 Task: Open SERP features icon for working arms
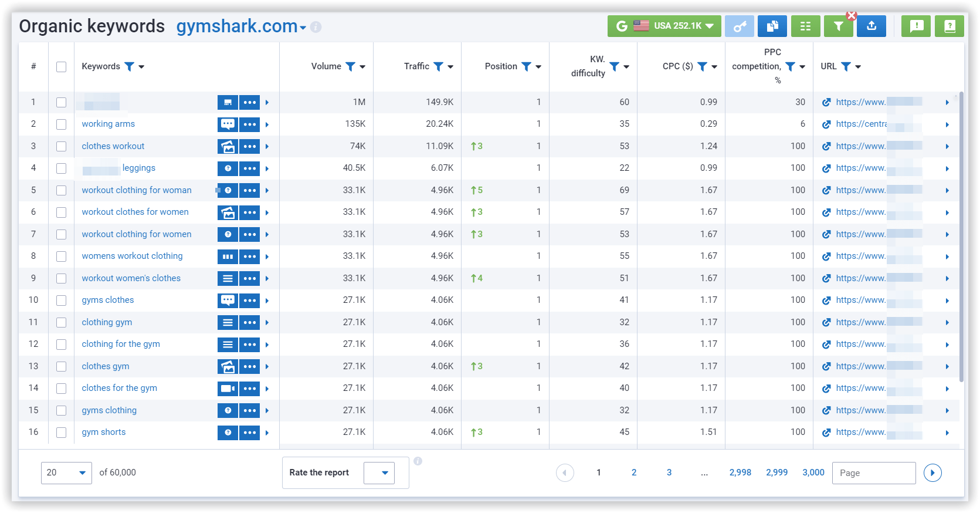click(x=228, y=124)
